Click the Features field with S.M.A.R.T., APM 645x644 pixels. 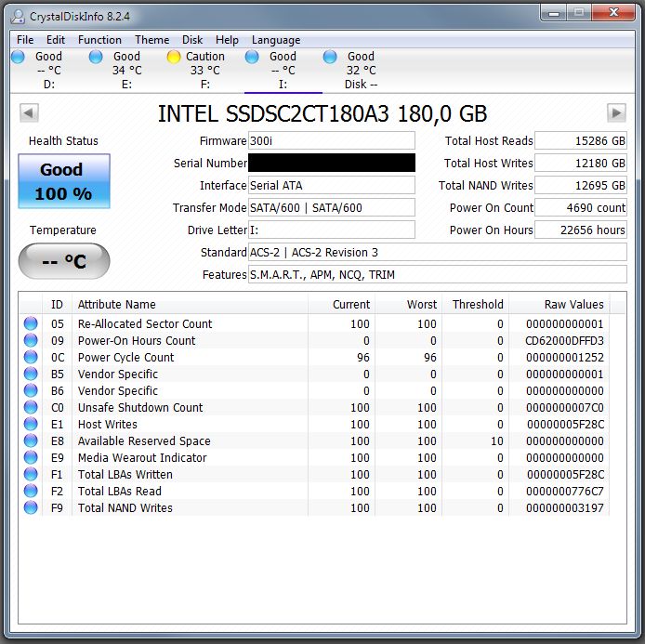click(x=438, y=274)
